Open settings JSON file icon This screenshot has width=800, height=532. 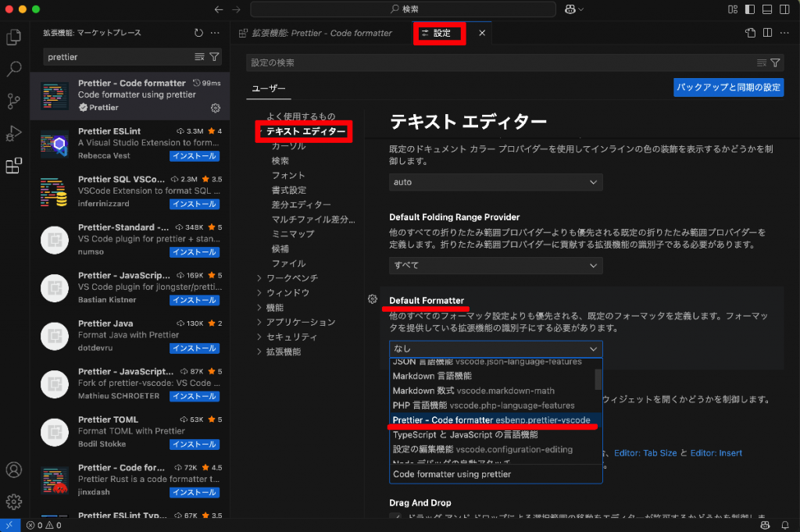(x=750, y=33)
